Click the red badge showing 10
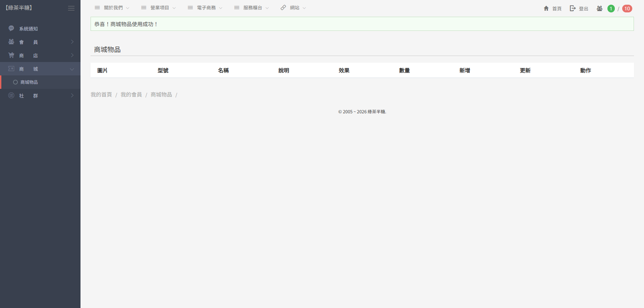Screen dimensions: 644x308 627,9
